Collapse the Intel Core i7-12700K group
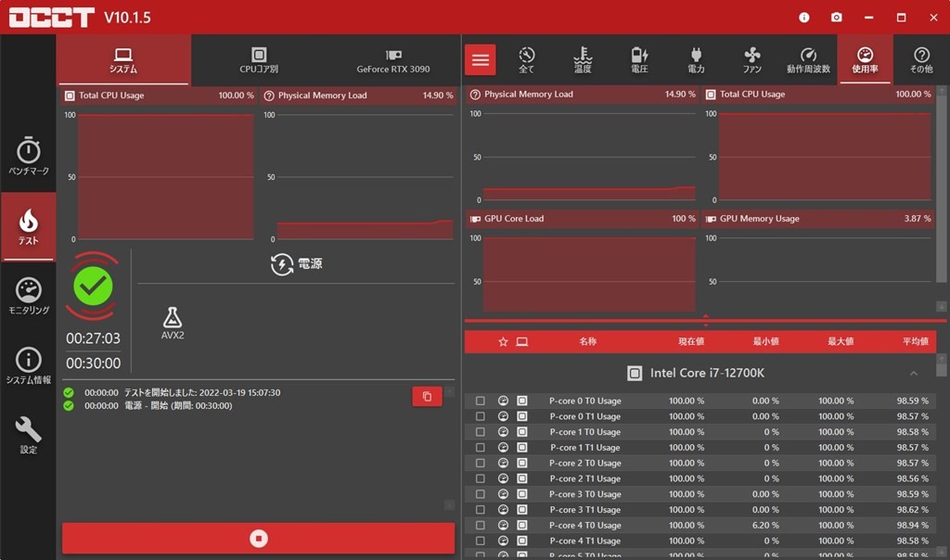This screenshot has height=560, width=950. 913,374
